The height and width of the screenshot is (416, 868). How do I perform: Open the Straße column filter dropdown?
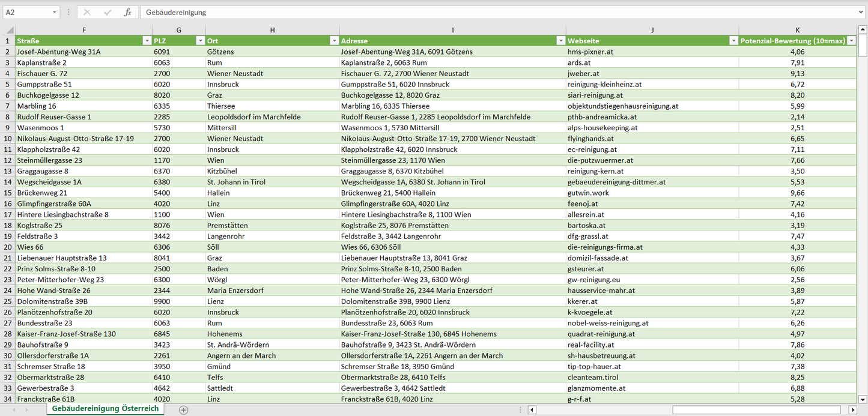(x=147, y=41)
